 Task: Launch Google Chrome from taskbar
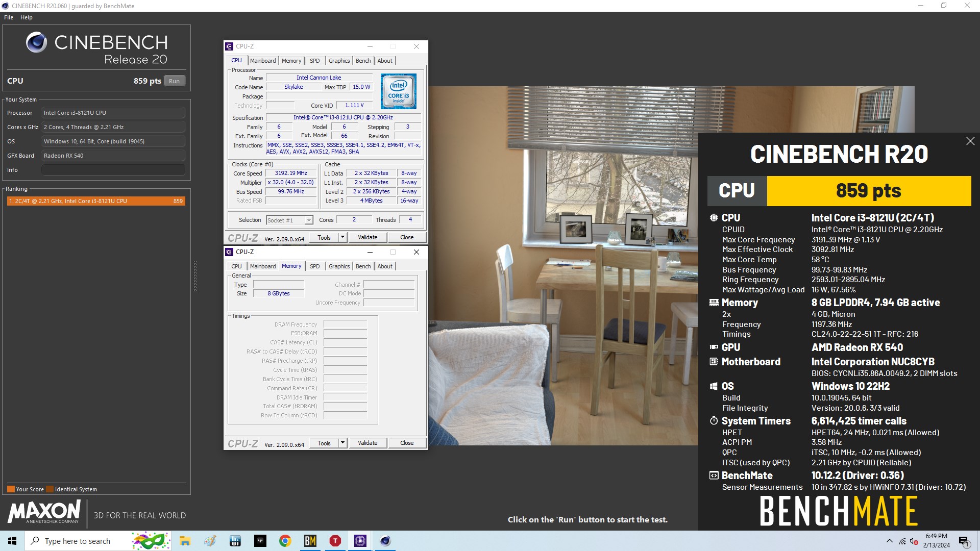tap(285, 541)
